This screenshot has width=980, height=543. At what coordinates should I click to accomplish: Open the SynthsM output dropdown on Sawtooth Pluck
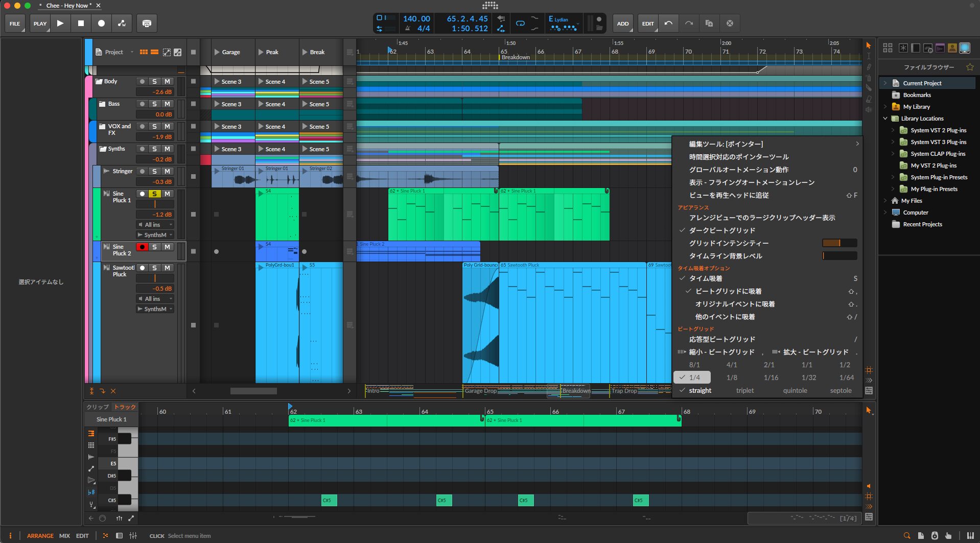155,309
